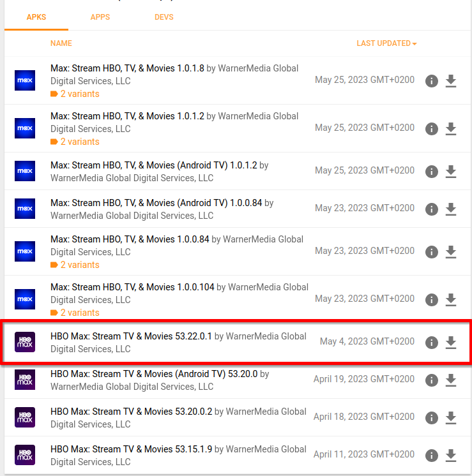Viewport: 472px width, 476px height.
Task: Expand 2 variants under Max 1.0.0.104
Action: (75, 313)
